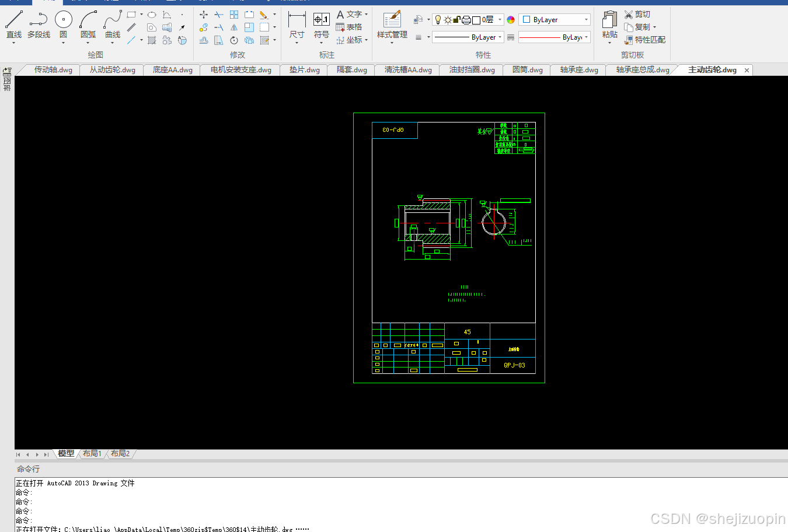The height and width of the screenshot is (532, 788).
Task: Click the lineweight icon next to red ByLayer
Action: 511,37
